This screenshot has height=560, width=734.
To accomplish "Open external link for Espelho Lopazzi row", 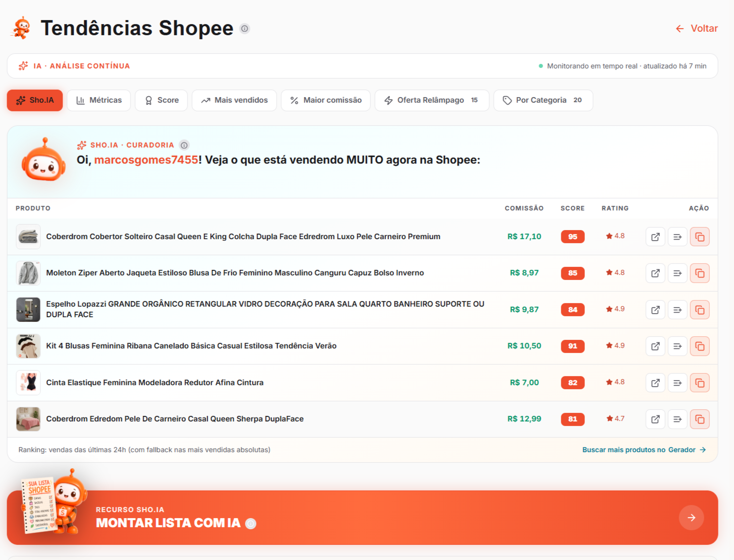I will click(x=655, y=310).
